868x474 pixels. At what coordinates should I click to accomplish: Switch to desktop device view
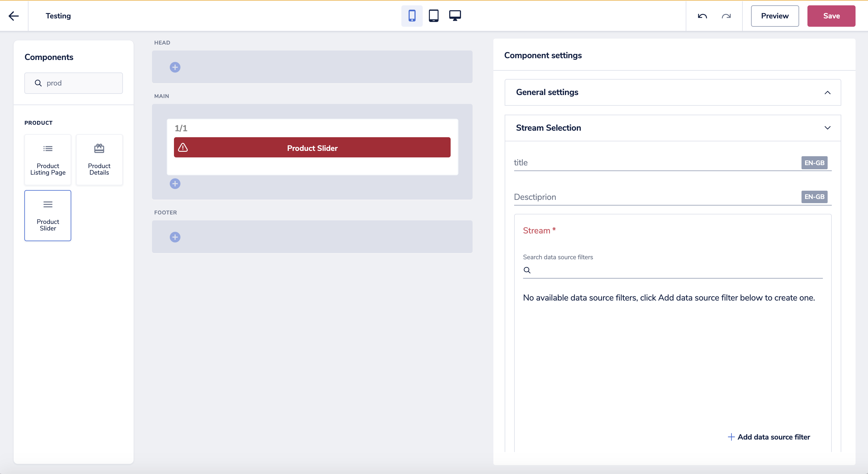coord(455,16)
